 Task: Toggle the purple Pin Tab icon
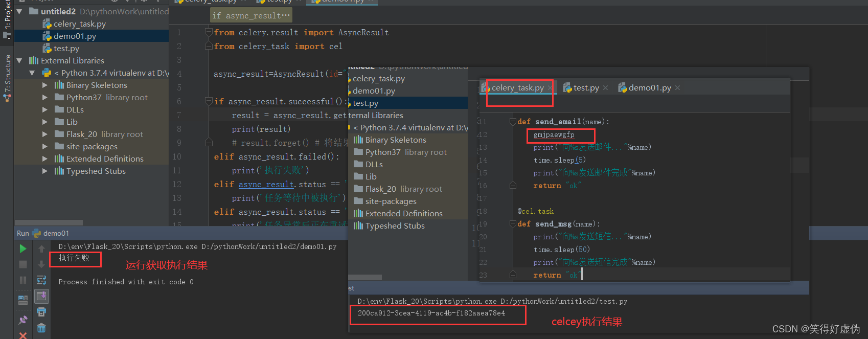(23, 320)
